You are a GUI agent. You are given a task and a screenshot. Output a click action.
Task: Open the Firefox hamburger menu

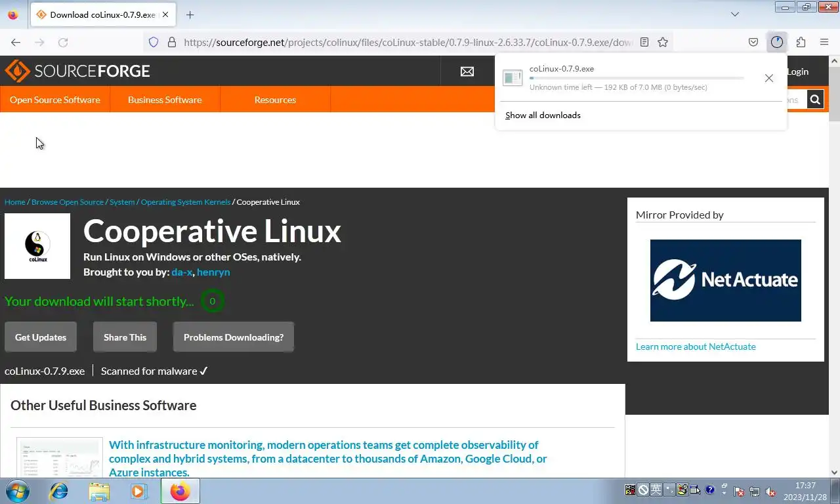pos(824,42)
